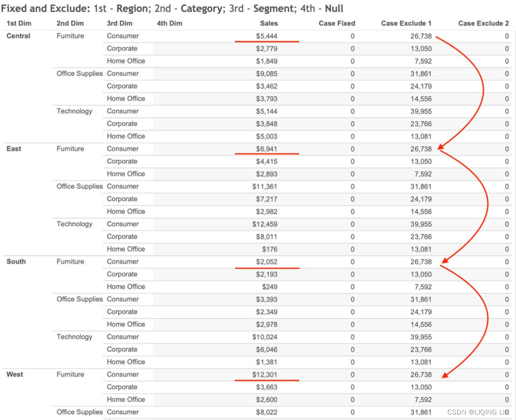Click the $3,793 sales value
Viewport: 516px width, 420px height.
[267, 99]
